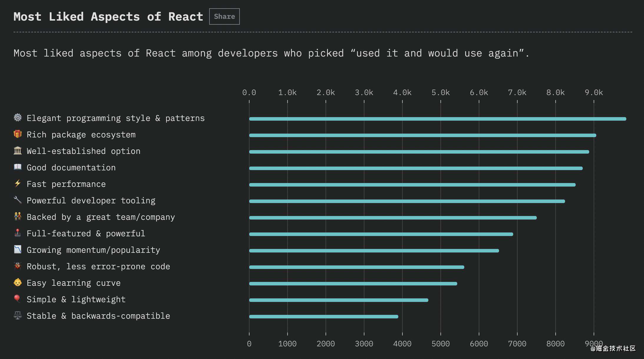Click the Stable & backwards-compatible bar
Screen dimensions: 644x359
click(323, 317)
